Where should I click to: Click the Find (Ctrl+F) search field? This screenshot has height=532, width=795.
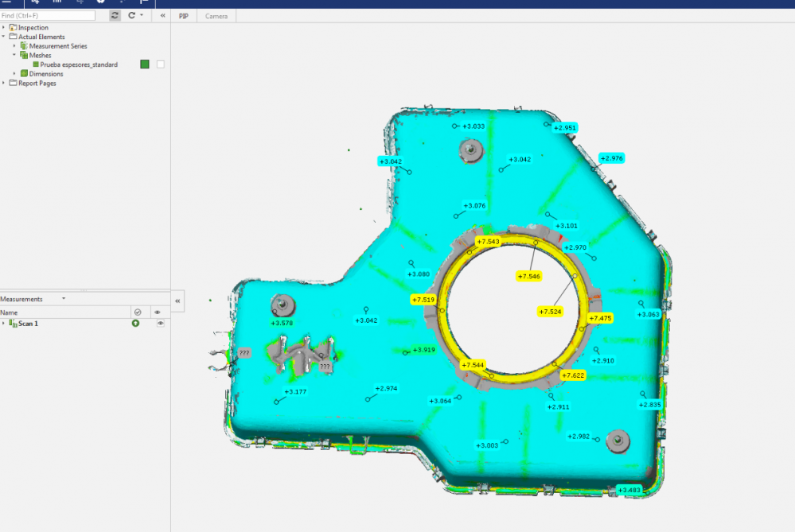pos(48,15)
